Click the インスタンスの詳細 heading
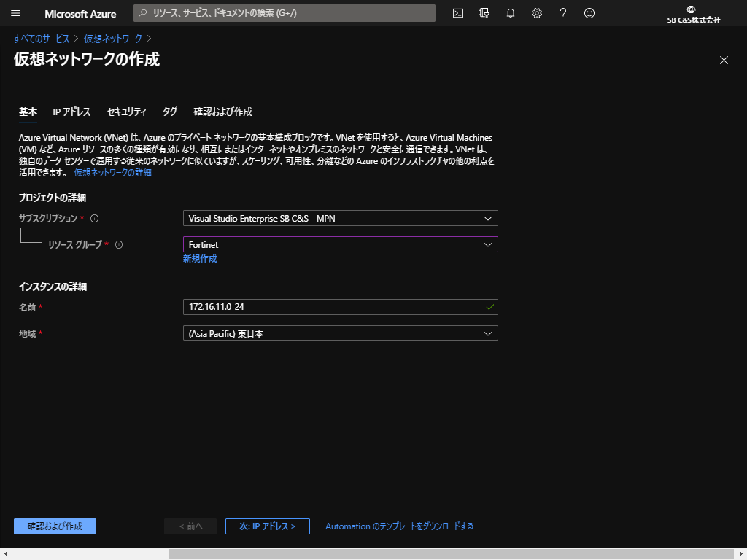This screenshot has height=560, width=747. (53, 287)
